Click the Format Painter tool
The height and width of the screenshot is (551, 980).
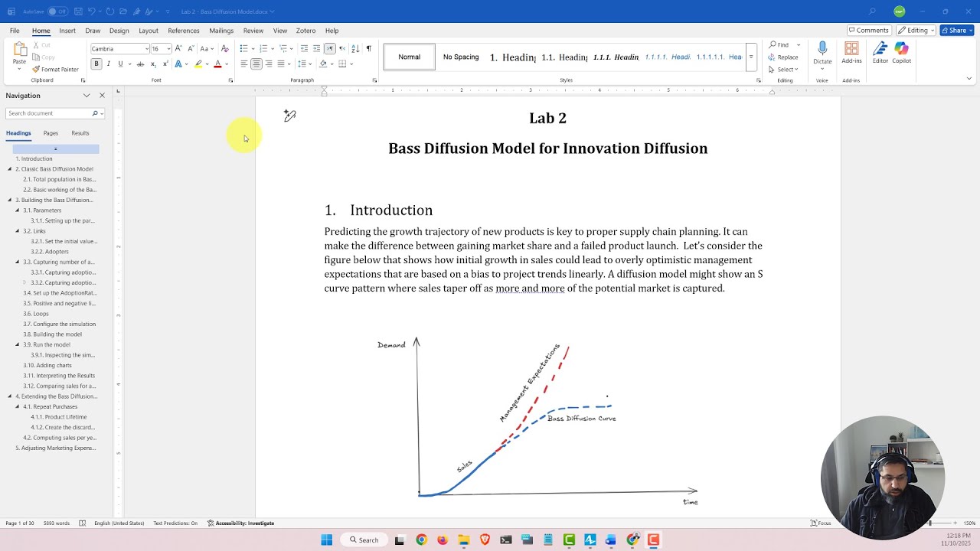(54, 69)
